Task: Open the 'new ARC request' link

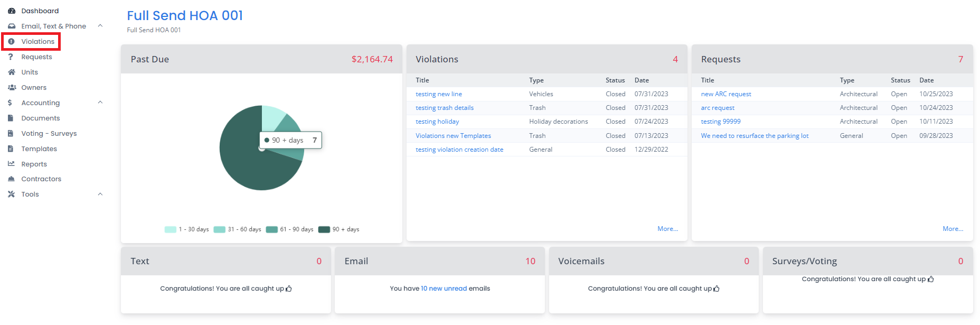Action: [x=726, y=94]
